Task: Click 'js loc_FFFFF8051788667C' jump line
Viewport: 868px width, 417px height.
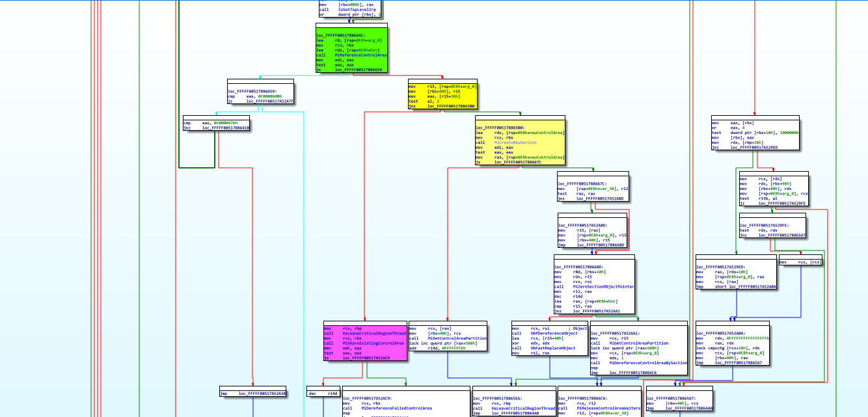Action: (x=508, y=162)
